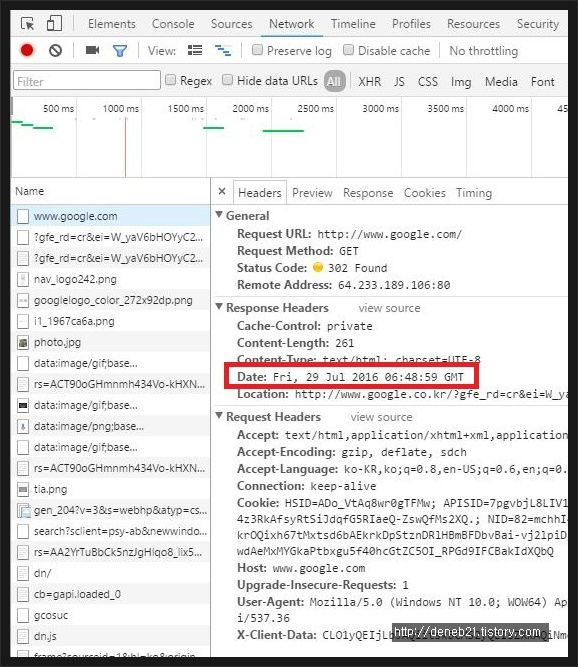578x667 pixels.
Task: Switch to the Preview detail tab
Action: point(312,193)
